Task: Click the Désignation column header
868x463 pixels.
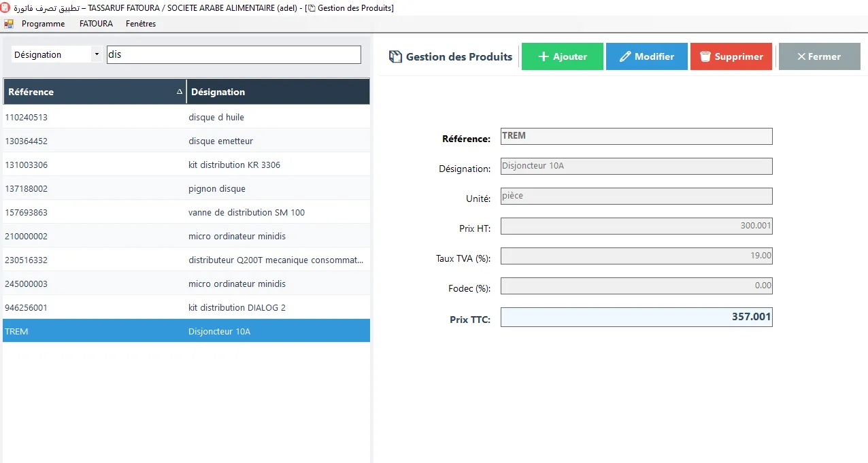Action: point(278,92)
